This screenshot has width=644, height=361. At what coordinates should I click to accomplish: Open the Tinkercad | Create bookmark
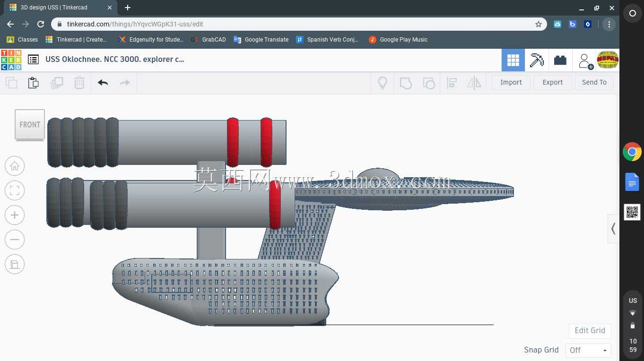coord(76,40)
